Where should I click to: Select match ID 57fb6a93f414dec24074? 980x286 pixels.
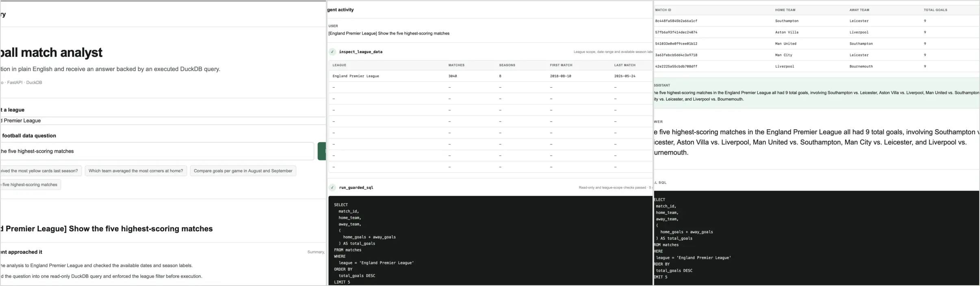[x=676, y=32]
